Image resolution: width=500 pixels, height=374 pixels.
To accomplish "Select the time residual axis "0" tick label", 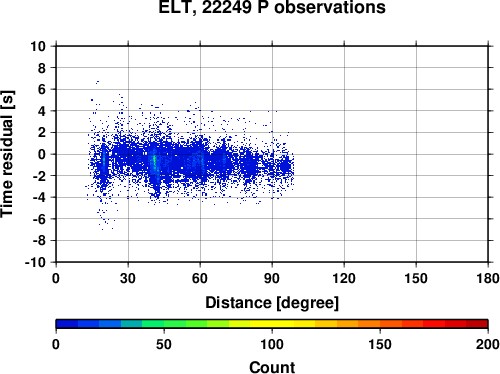I will point(42,154).
